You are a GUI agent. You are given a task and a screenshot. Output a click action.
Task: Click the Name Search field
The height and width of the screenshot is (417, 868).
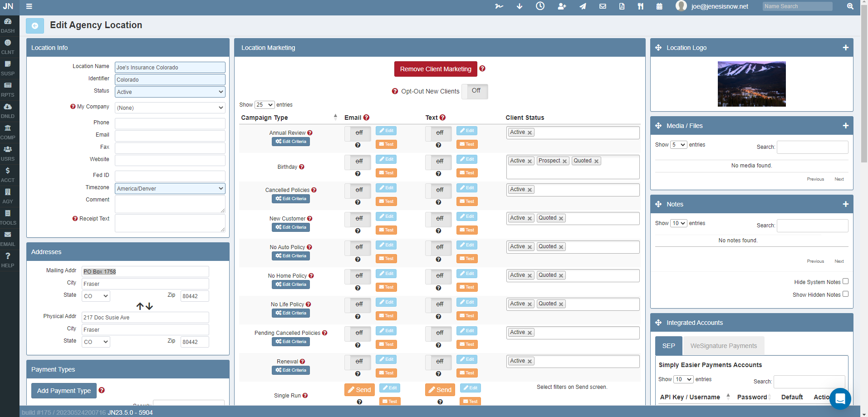point(797,6)
